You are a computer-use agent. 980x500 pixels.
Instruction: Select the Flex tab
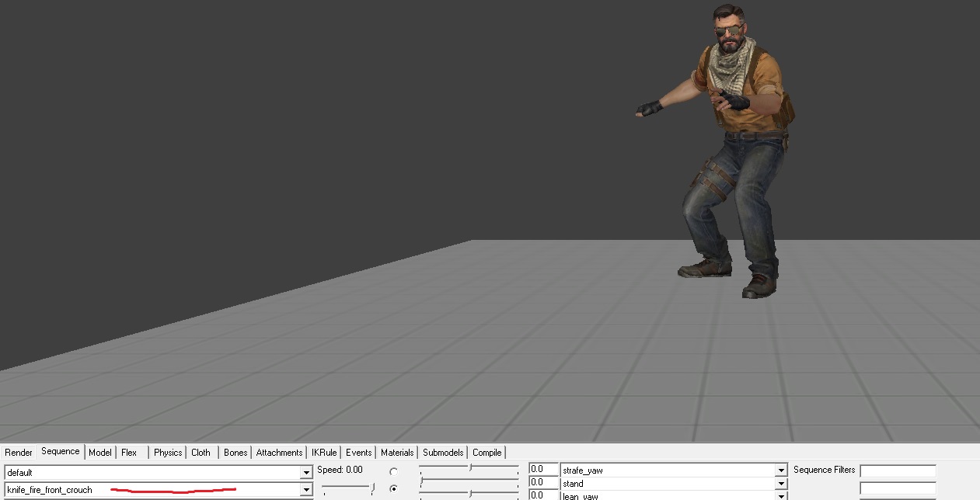(129, 453)
